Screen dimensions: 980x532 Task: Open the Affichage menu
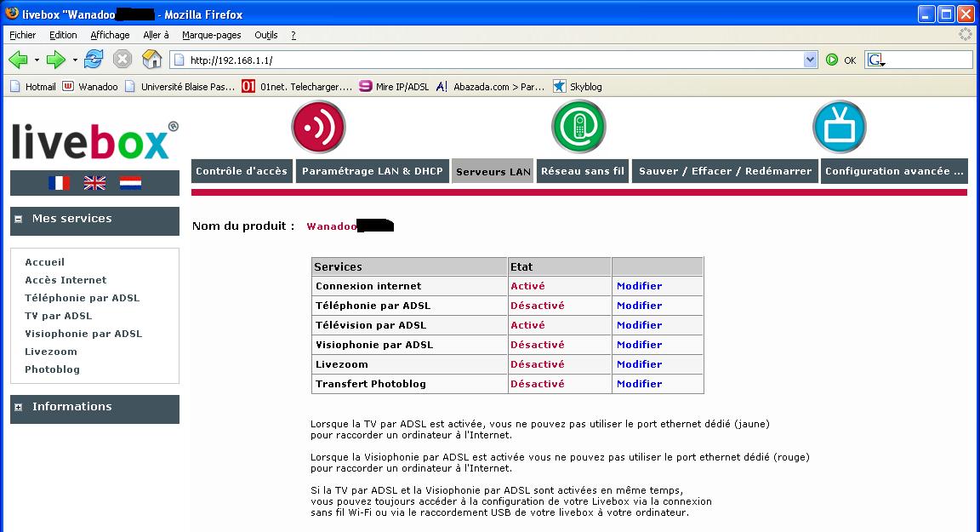[x=110, y=35]
